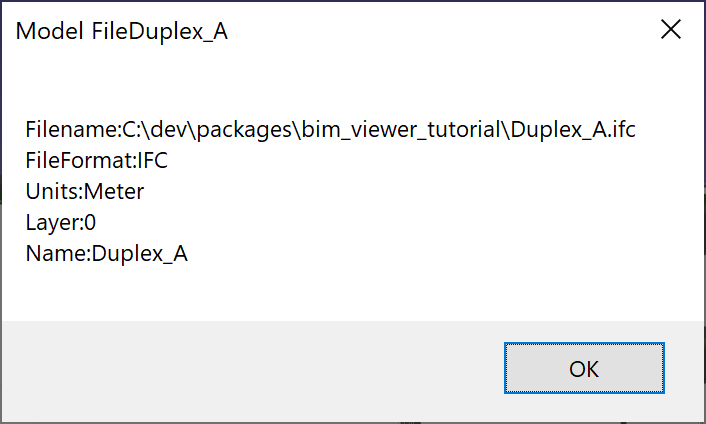
Task: Click the Filename label text
Action: point(72,130)
